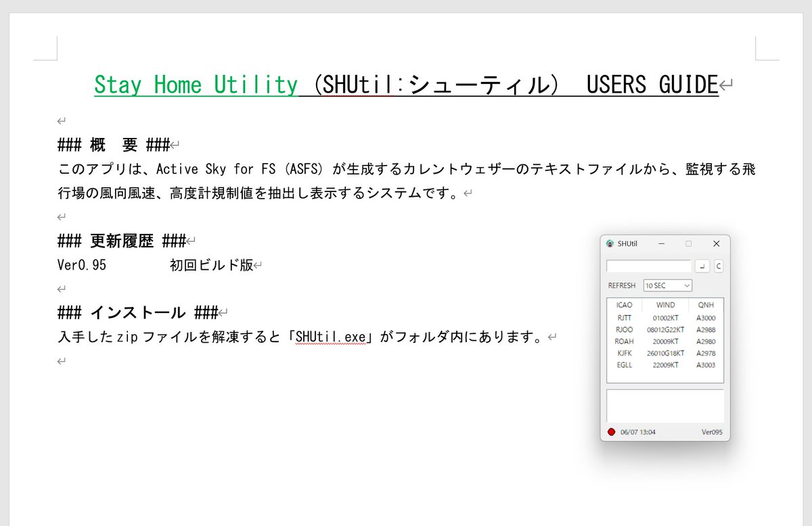This screenshot has width=812, height=526.
Task: Click the WIND column header
Action: 665,305
